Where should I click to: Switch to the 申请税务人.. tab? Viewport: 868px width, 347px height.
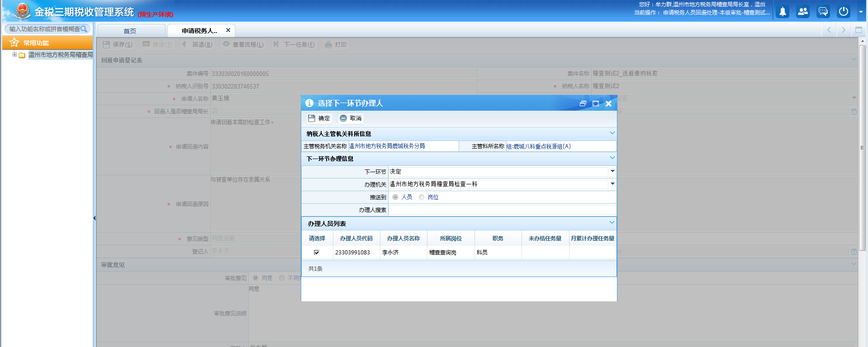coord(199,31)
